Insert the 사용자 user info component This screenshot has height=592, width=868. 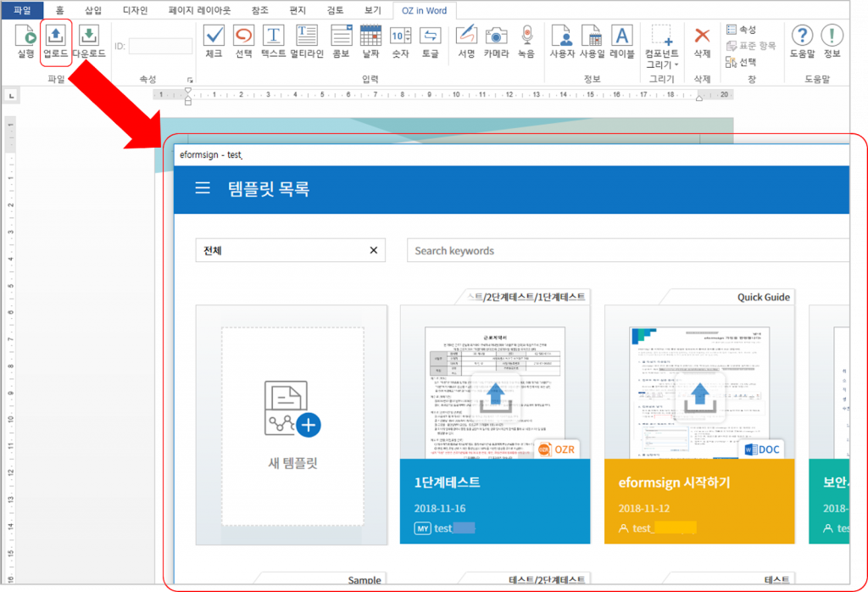click(x=563, y=42)
